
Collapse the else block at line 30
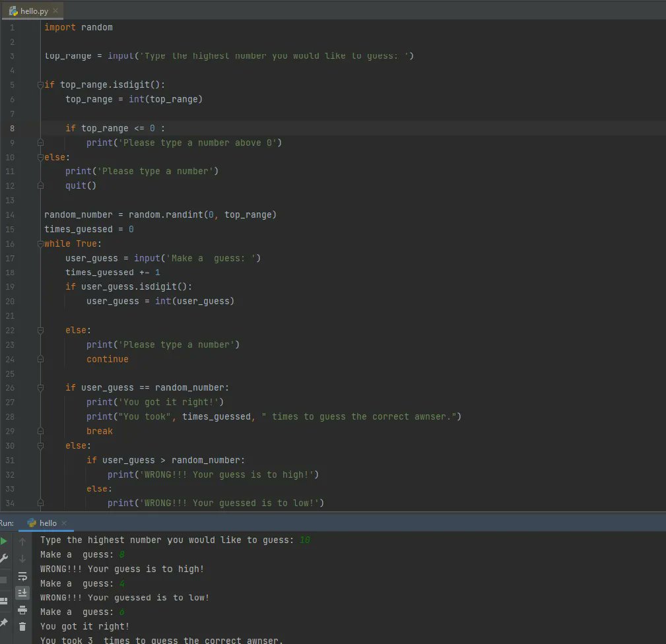click(40, 445)
